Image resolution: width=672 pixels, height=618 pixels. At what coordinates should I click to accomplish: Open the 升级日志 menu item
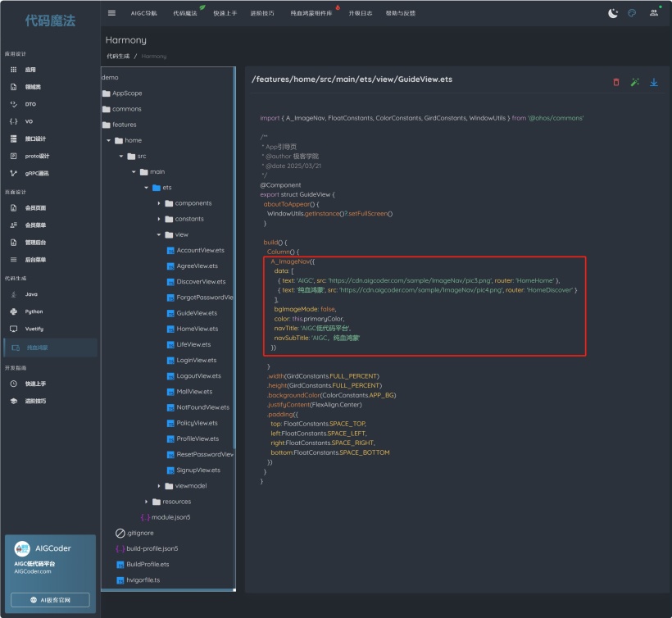[360, 14]
